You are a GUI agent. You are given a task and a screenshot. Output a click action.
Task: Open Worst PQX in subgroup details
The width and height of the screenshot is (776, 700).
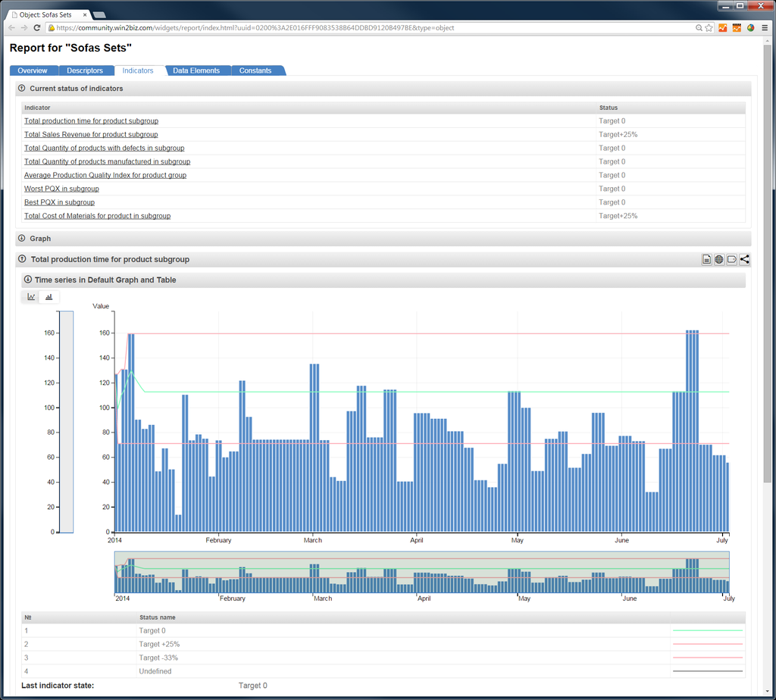pos(61,189)
